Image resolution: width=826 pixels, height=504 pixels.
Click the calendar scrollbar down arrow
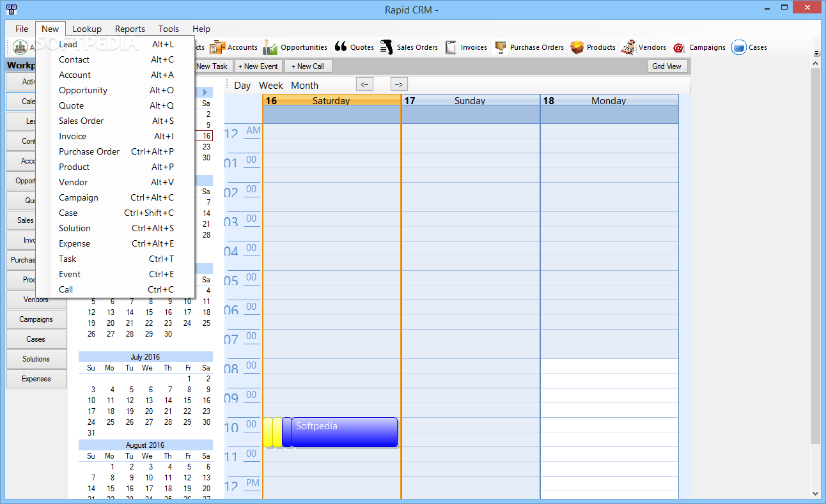(x=816, y=493)
